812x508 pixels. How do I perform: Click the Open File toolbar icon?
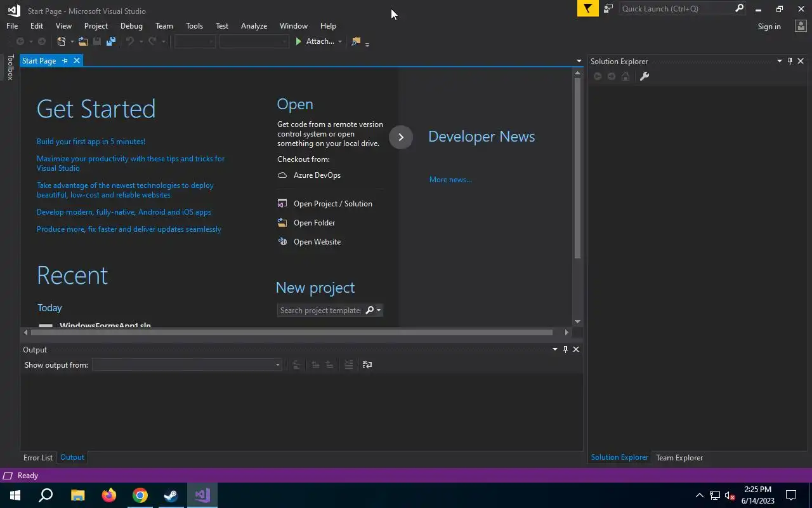pyautogui.click(x=83, y=41)
